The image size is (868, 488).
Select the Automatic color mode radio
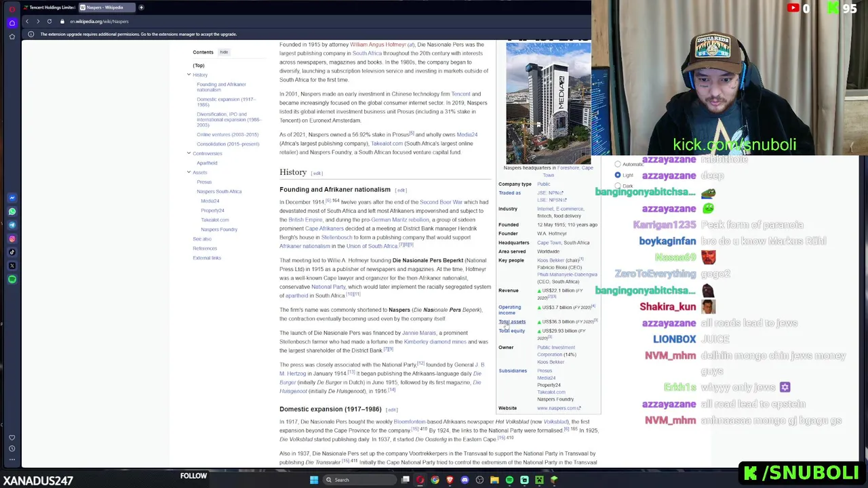[x=618, y=164]
